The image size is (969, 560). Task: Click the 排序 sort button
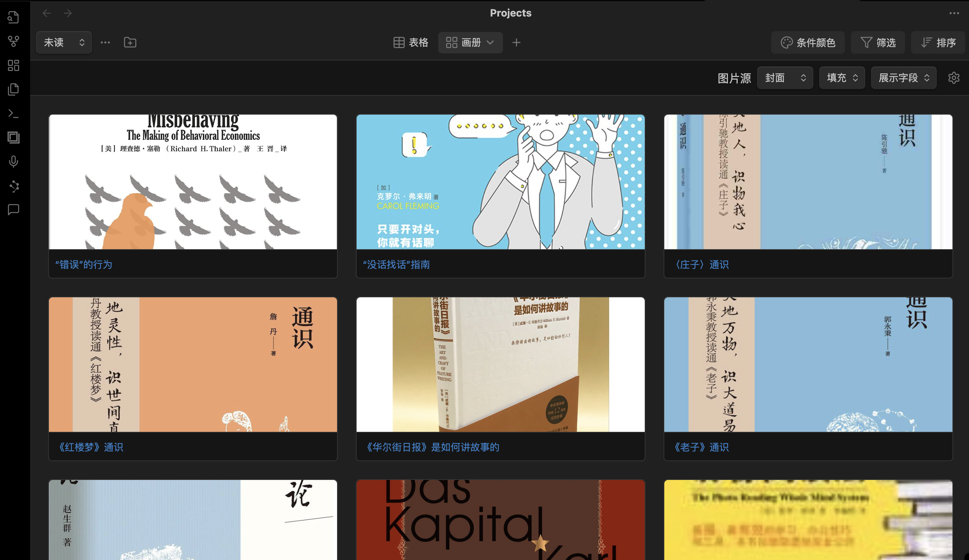click(x=938, y=42)
